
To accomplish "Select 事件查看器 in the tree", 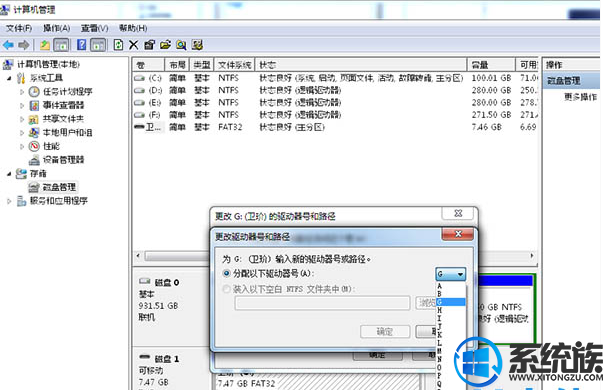I will [63, 105].
